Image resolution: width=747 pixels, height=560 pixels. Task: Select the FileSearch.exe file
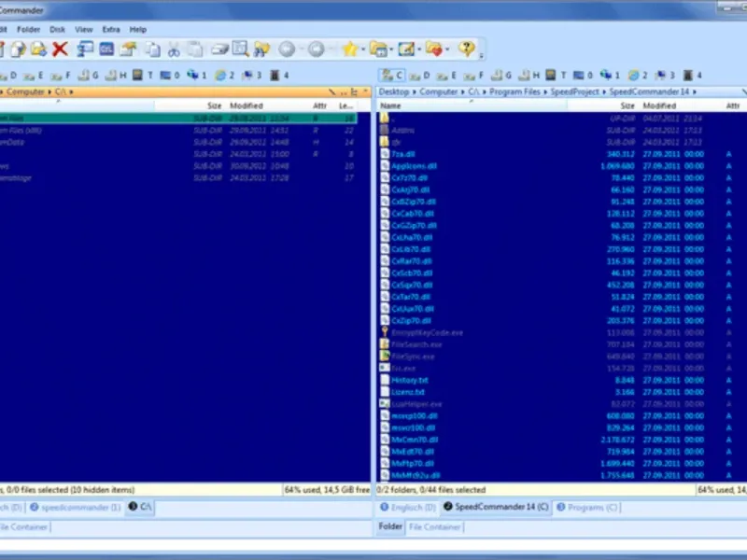[416, 344]
